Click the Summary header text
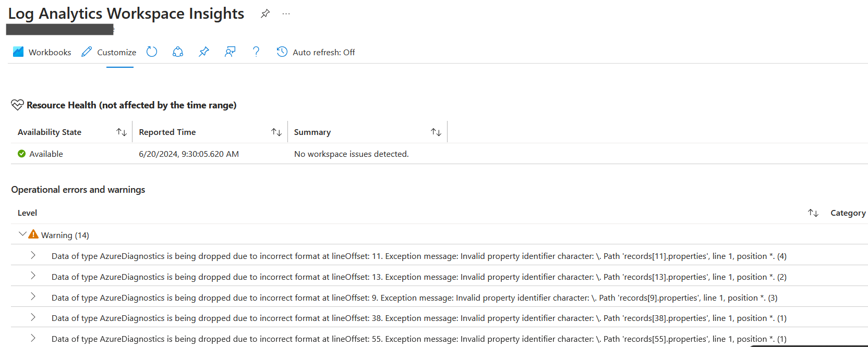Screen dimensions: 868x347 (x=312, y=132)
